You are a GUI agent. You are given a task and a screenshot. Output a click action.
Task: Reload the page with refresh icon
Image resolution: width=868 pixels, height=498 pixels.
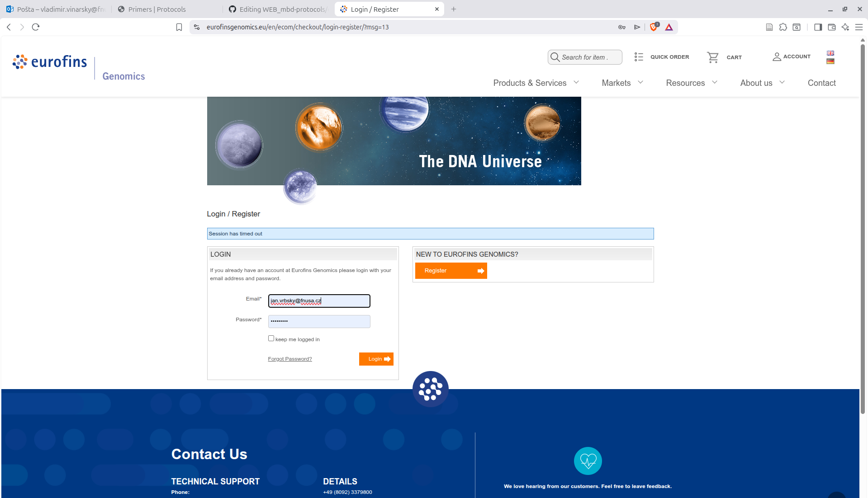pyautogui.click(x=36, y=27)
